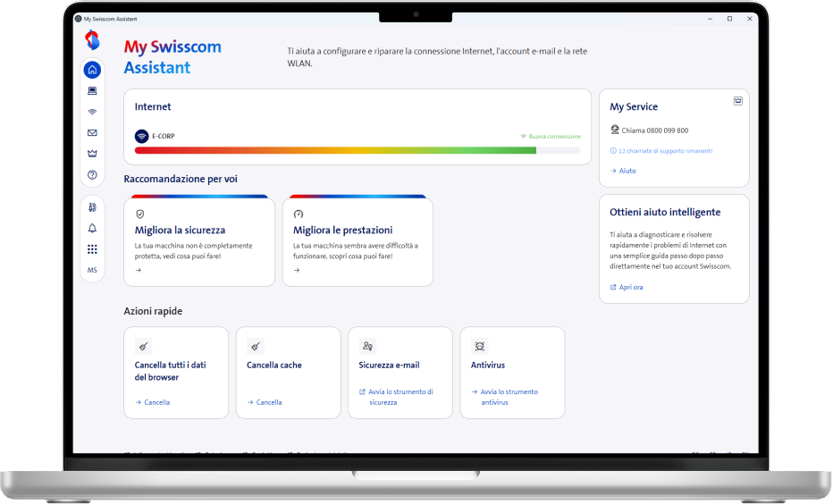Click Avvia lo strumento di sicurezza link
833x504 pixels.
(396, 398)
